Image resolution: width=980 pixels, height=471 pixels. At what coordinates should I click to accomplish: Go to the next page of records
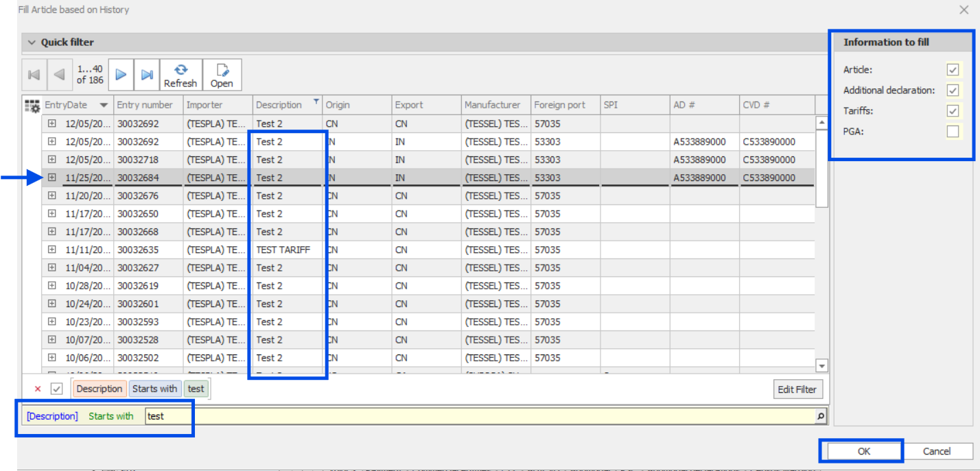point(120,74)
